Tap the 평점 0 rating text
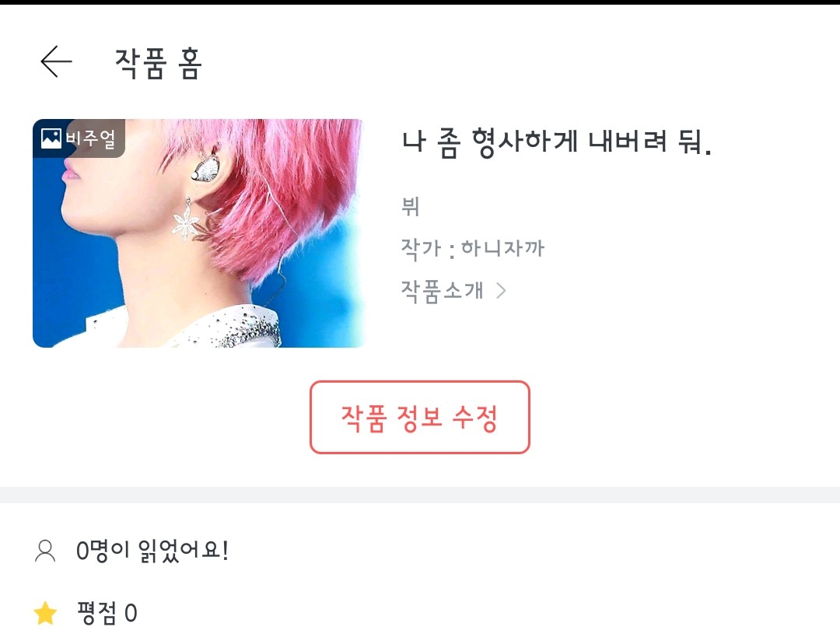The height and width of the screenshot is (630, 840). tap(107, 614)
